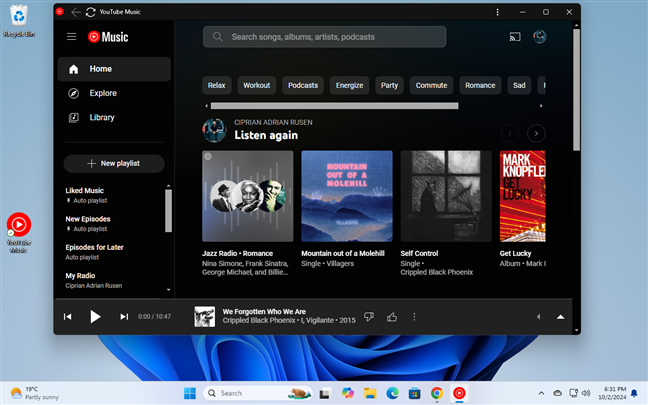Viewport: 648px width, 405px height.
Task: Show next Listen again items
Action: pos(536,133)
